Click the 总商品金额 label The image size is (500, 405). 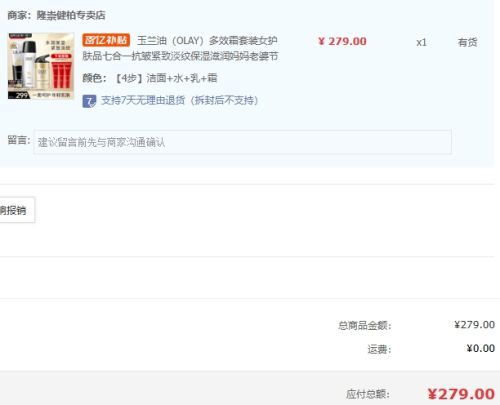[365, 325]
